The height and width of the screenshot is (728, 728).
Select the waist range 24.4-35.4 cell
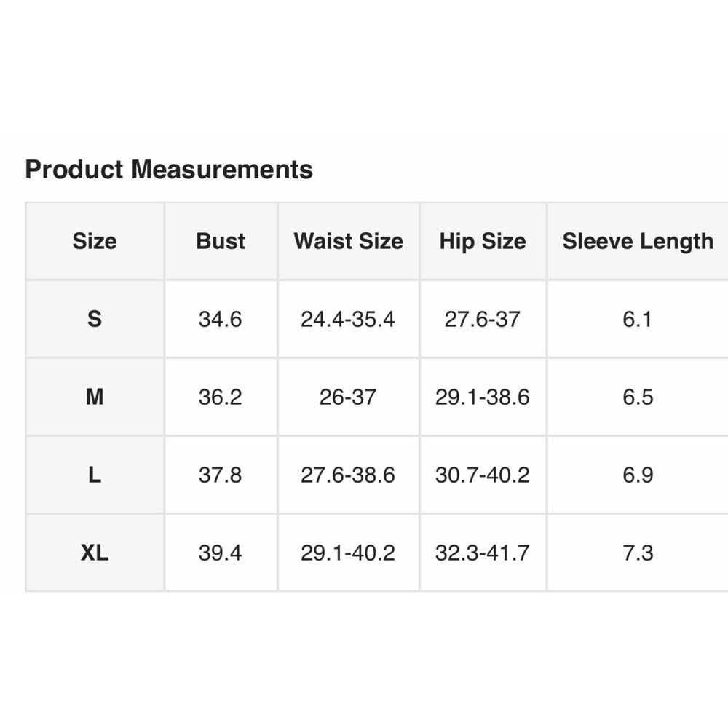(x=348, y=319)
